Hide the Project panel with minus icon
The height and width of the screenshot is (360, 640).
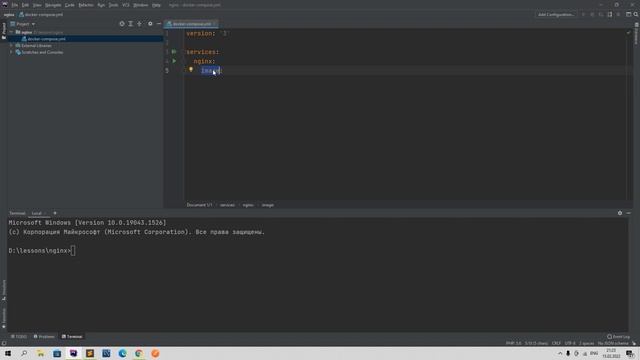[159, 24]
